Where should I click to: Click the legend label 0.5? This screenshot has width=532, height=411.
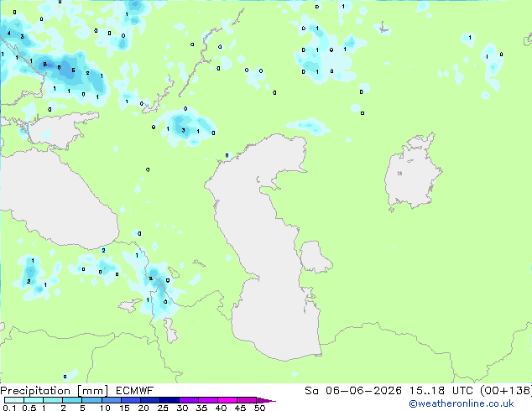[x=29, y=408]
